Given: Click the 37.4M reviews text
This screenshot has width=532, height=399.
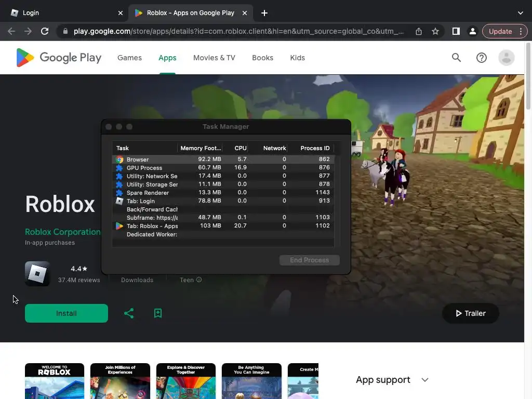Looking at the screenshot, I should [x=79, y=280].
